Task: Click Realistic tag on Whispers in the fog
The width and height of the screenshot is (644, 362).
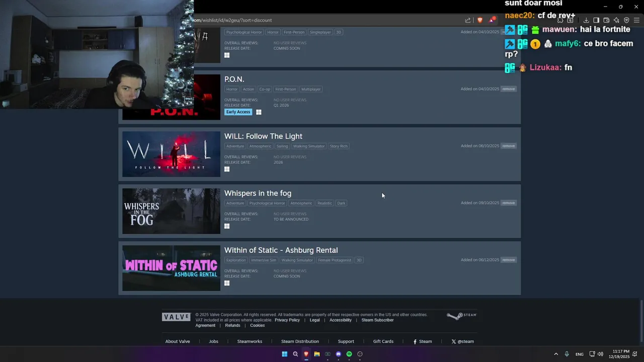Action: point(325,203)
